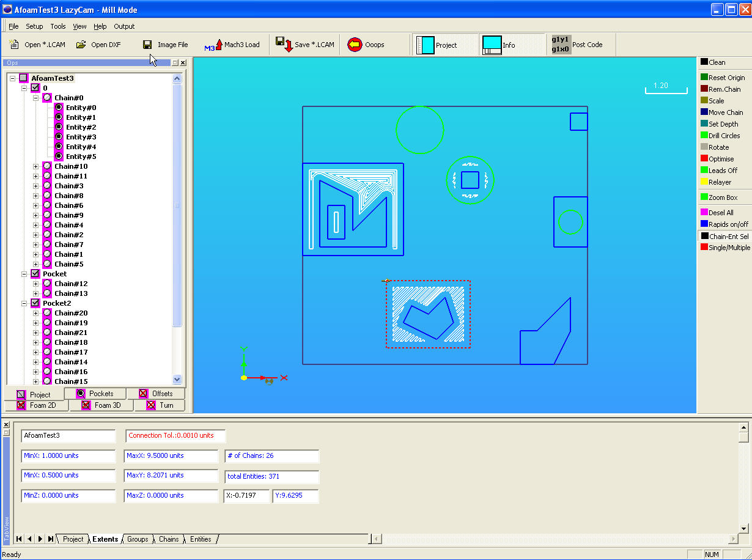
Task: Click the Open DXF folder icon
Action: (x=81, y=45)
